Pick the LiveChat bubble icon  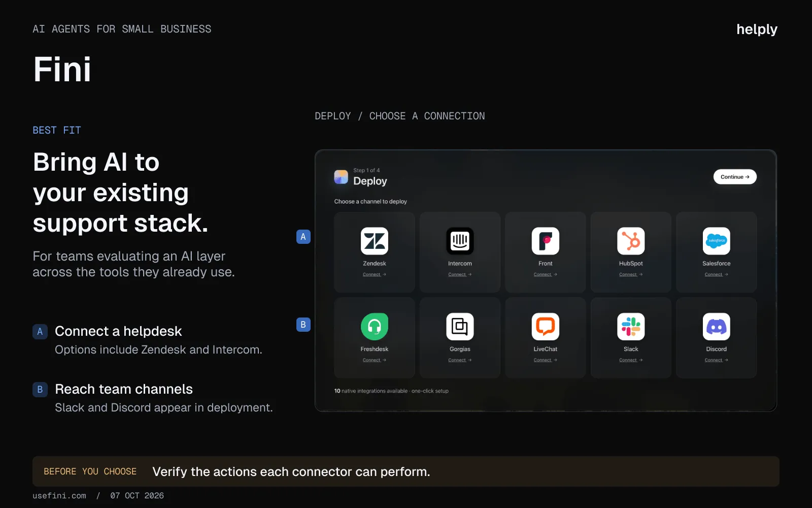pos(546,327)
